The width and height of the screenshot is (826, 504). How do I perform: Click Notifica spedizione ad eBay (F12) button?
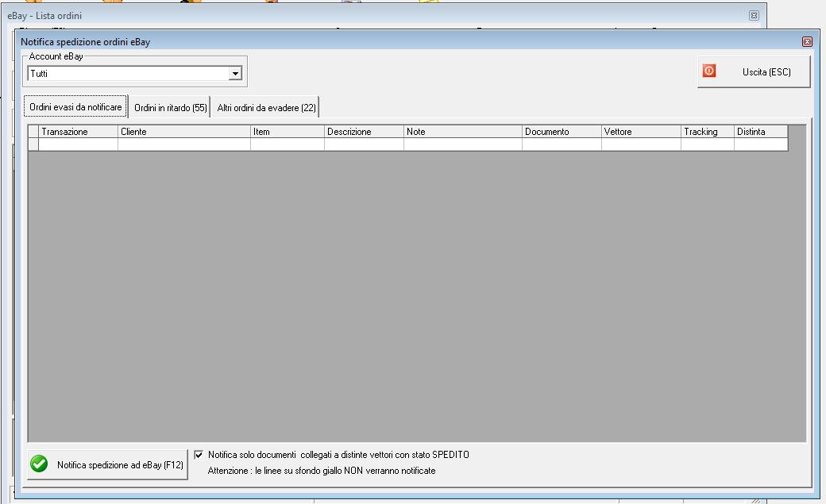pyautogui.click(x=107, y=464)
